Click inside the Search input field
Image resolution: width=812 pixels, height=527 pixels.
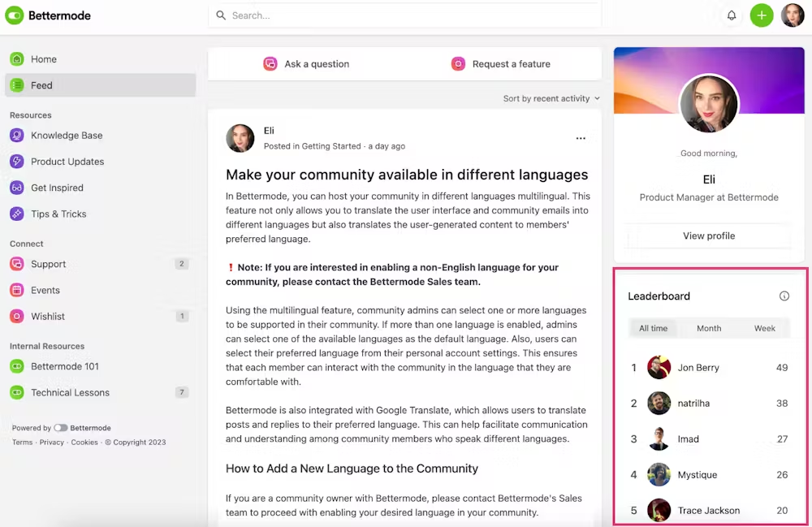(x=404, y=15)
